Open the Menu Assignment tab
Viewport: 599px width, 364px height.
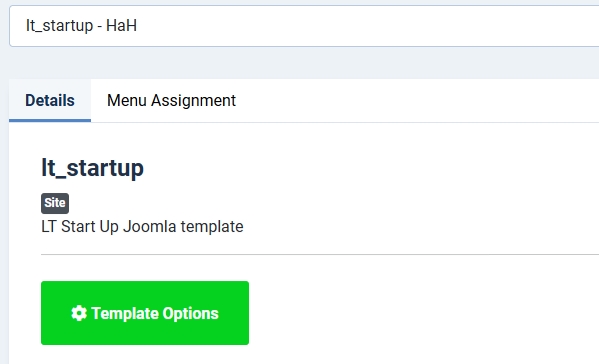click(171, 100)
